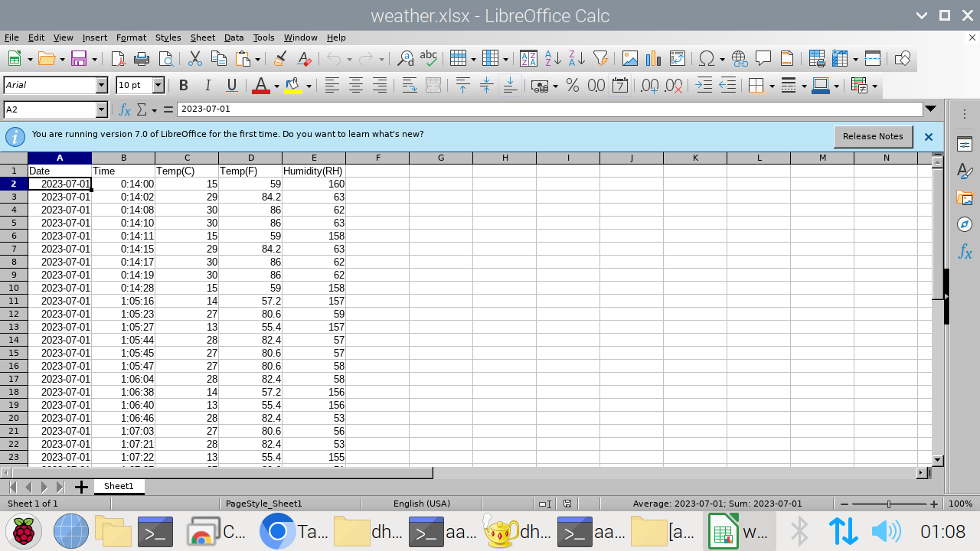Click the Export as PDF icon
This screenshot has width=980, height=551.
(x=118, y=59)
